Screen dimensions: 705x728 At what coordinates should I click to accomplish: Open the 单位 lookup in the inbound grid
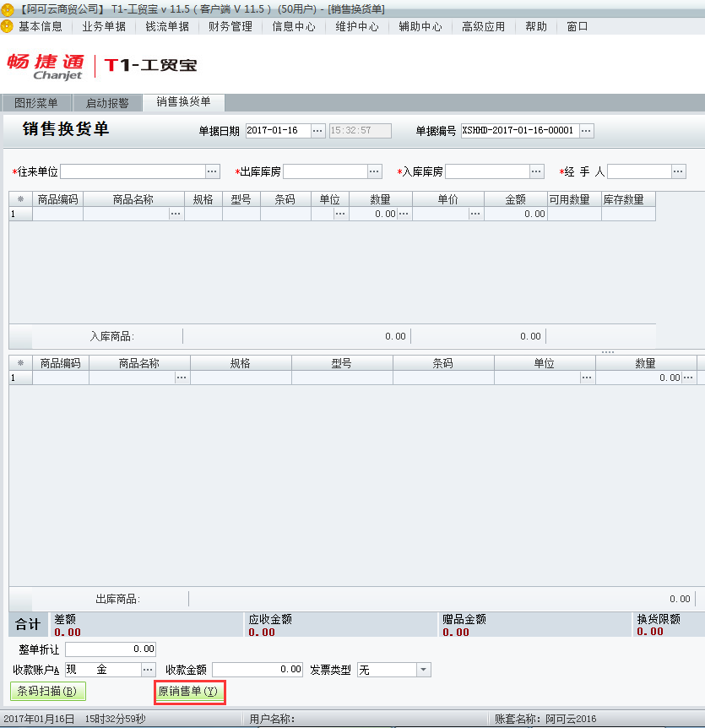click(340, 214)
